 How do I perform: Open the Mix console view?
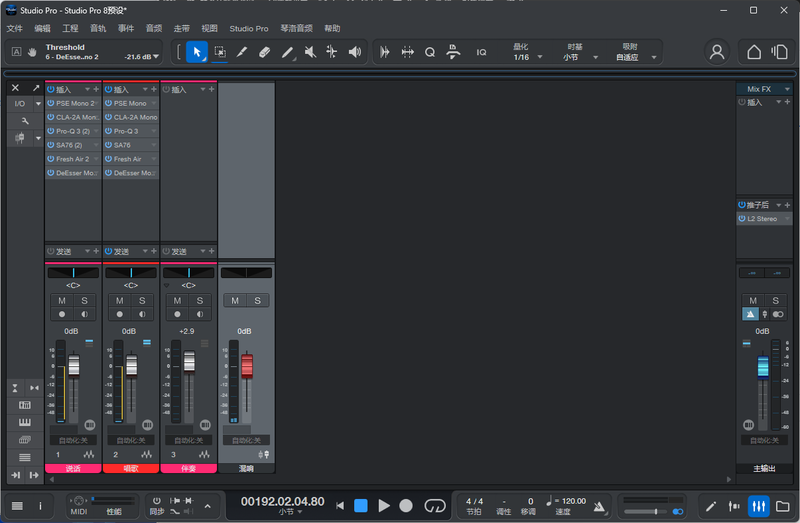[x=759, y=506]
